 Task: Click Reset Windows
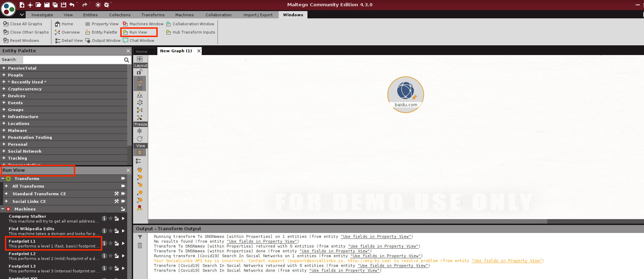(21, 40)
